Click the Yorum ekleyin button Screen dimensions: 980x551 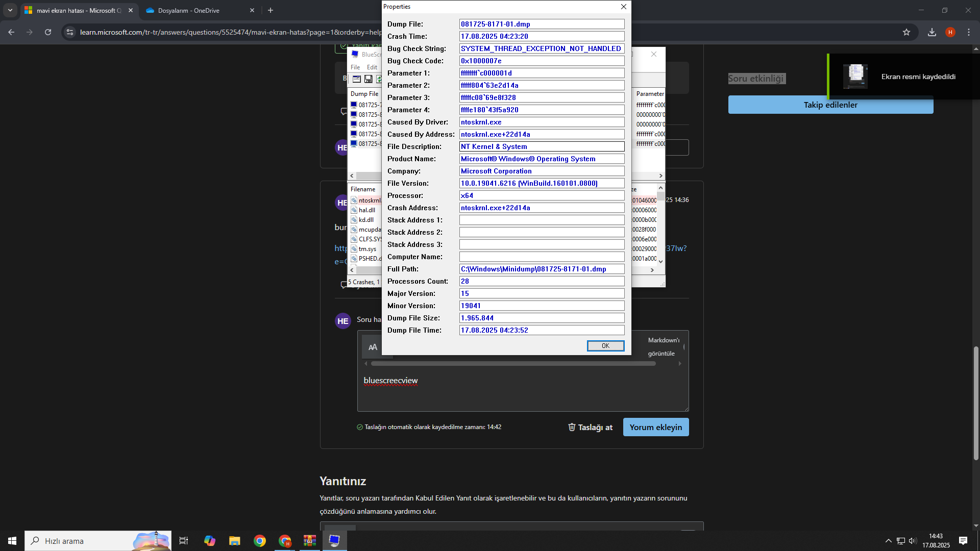pos(655,428)
